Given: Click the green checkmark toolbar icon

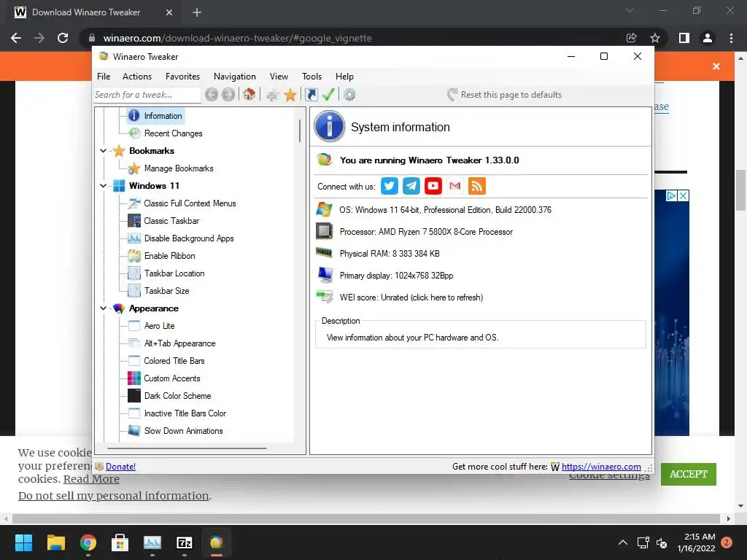Looking at the screenshot, I should pos(328,94).
